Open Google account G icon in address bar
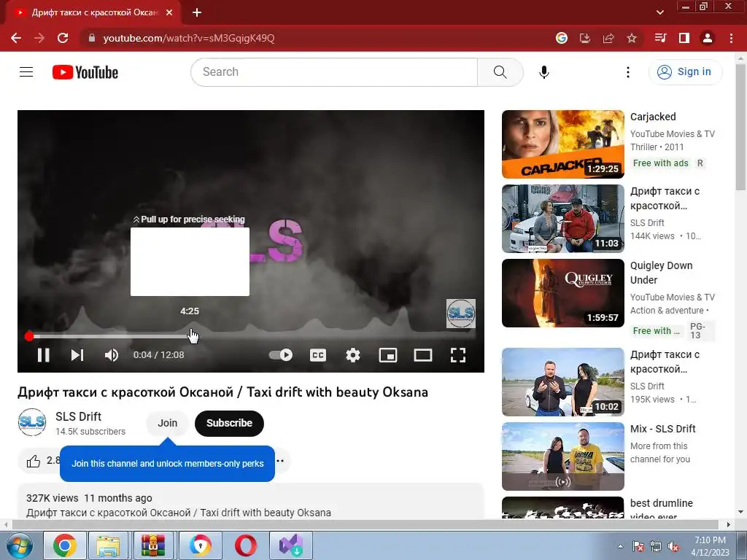Viewport: 747px width, 560px height. [x=562, y=38]
